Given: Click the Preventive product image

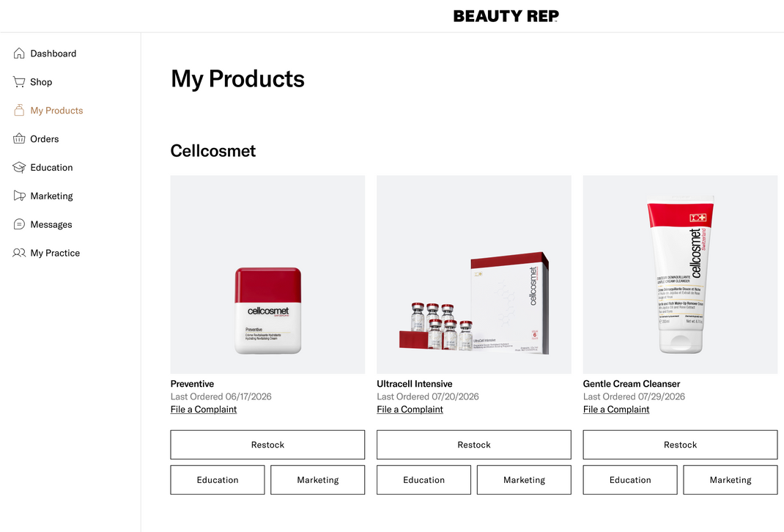Looking at the screenshot, I should [x=267, y=275].
